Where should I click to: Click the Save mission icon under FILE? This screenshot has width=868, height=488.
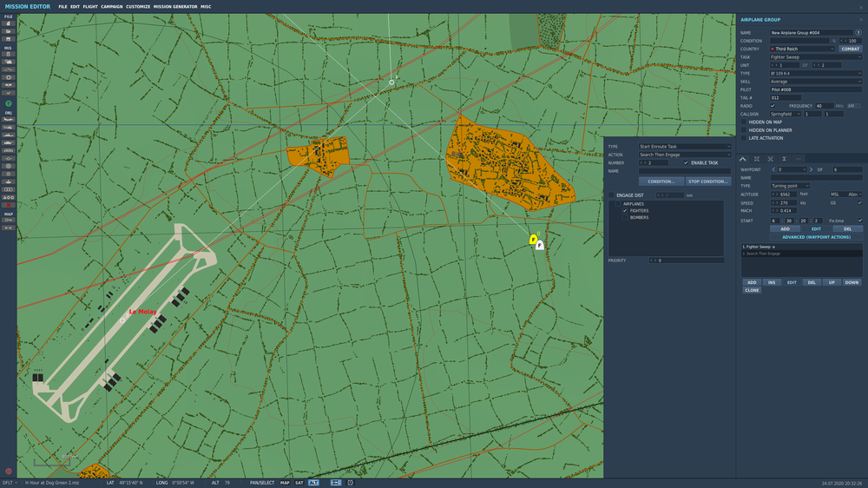(8, 38)
